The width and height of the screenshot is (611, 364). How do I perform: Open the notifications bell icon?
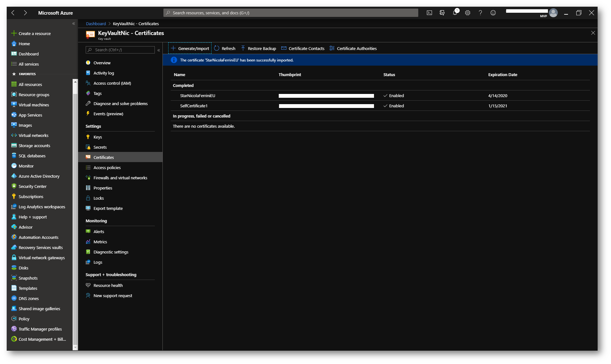pos(455,13)
